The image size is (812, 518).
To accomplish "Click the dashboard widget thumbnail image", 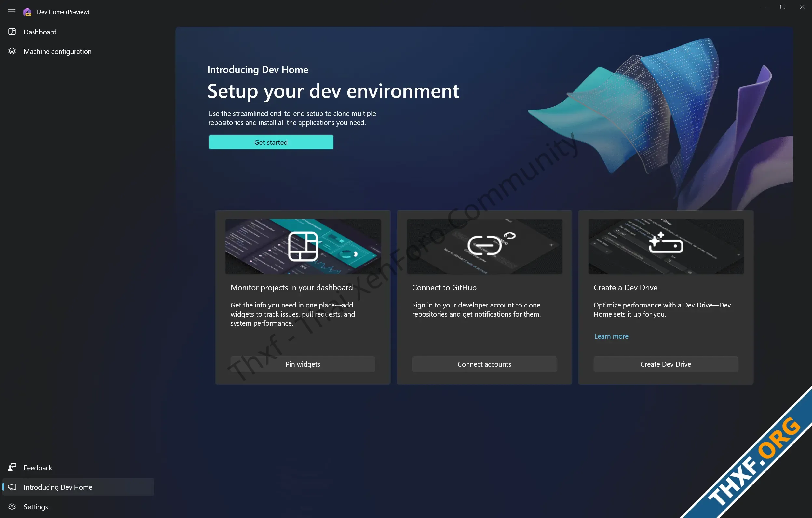I will point(303,246).
